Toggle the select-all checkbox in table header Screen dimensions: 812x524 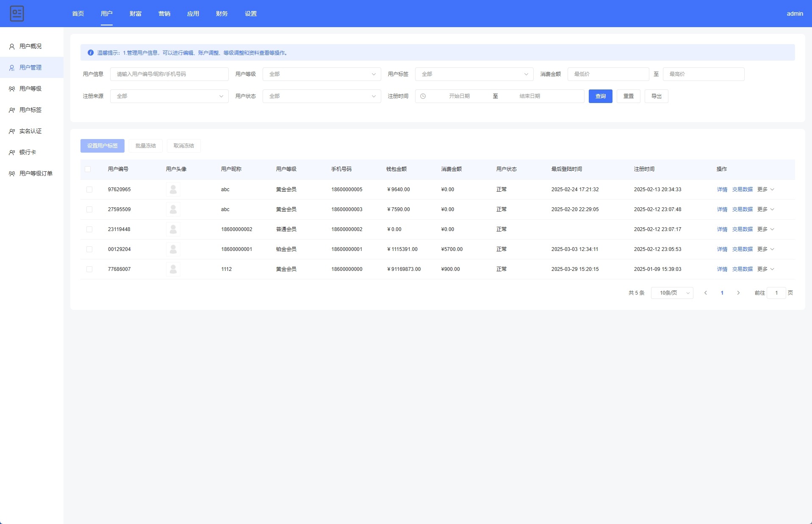[x=88, y=169]
